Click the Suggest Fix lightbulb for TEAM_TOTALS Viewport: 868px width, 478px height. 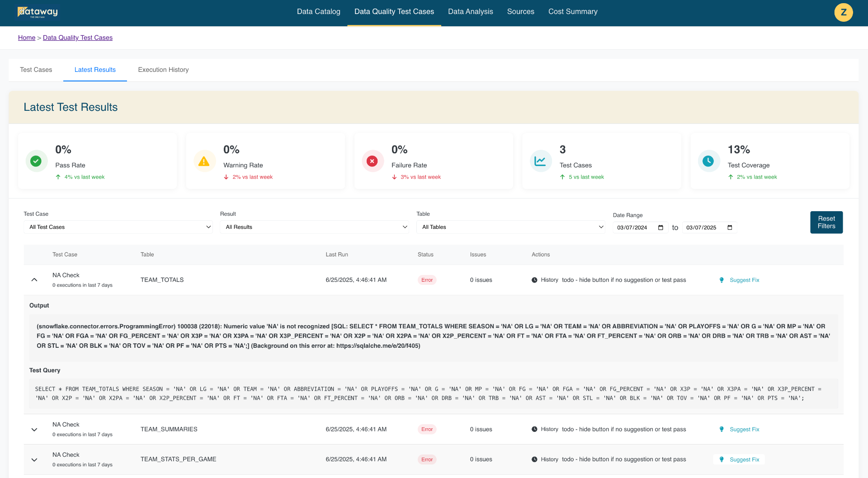coord(722,280)
